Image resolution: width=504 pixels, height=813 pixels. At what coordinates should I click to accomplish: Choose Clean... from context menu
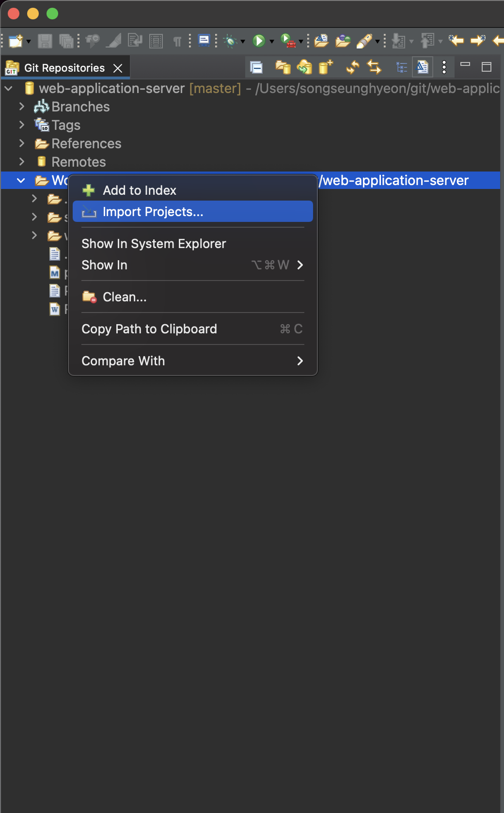tap(193, 297)
